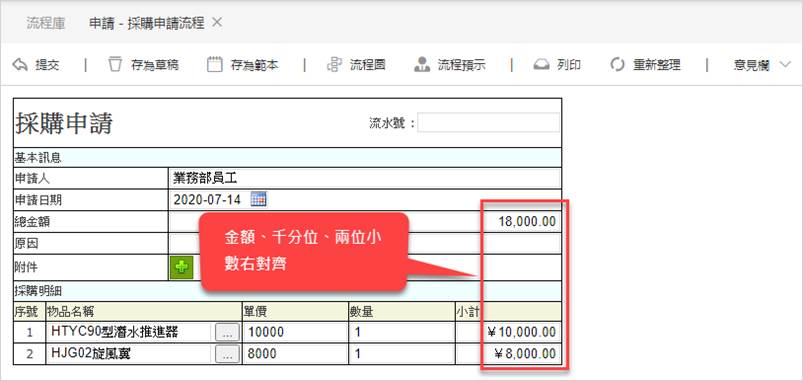
Task: Click the 申請人 row label
Action: (32, 179)
